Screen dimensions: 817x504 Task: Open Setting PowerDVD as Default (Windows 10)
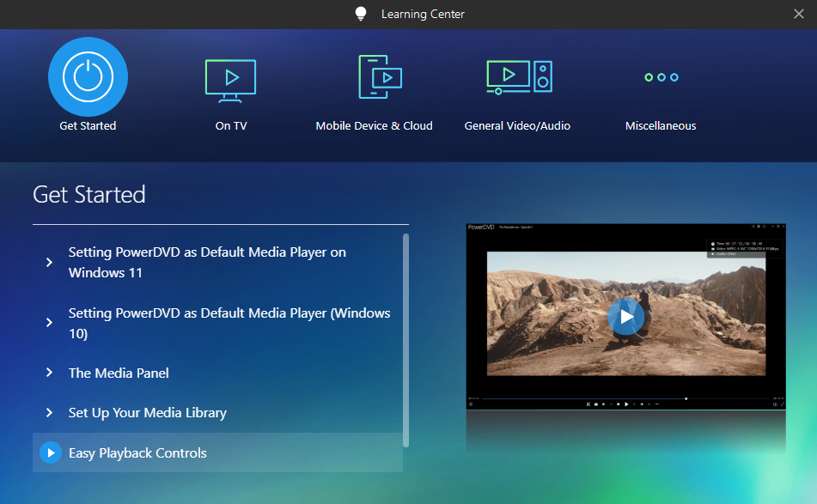point(229,323)
